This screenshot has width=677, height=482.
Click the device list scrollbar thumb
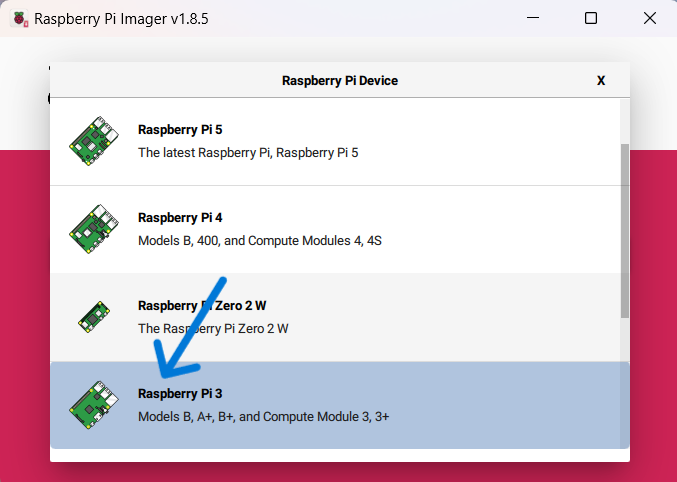click(625, 231)
